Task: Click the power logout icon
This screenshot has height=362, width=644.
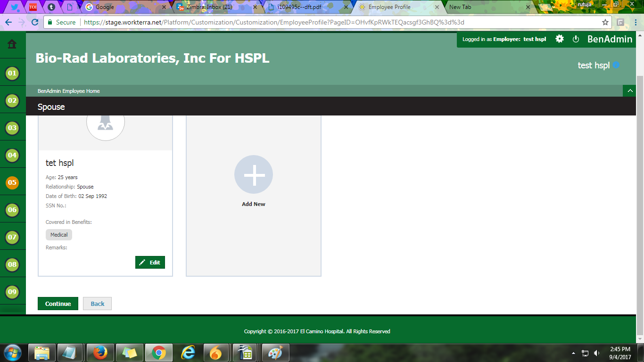Action: click(x=576, y=39)
